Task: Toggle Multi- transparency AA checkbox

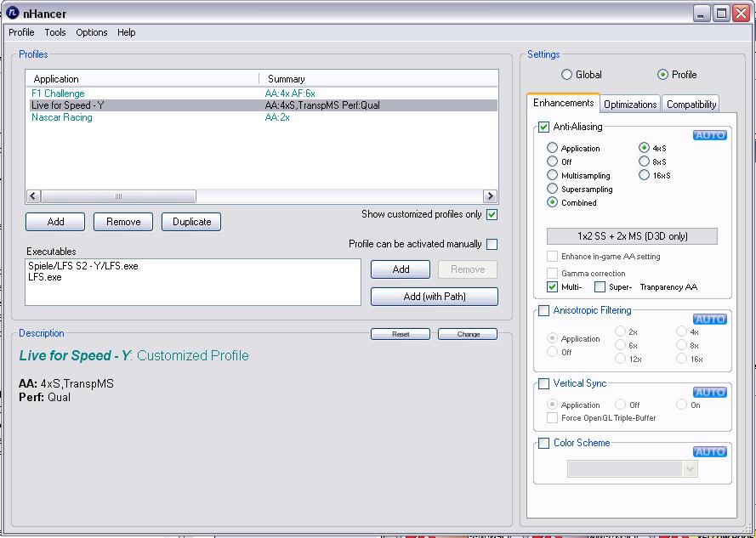Action: [553, 286]
